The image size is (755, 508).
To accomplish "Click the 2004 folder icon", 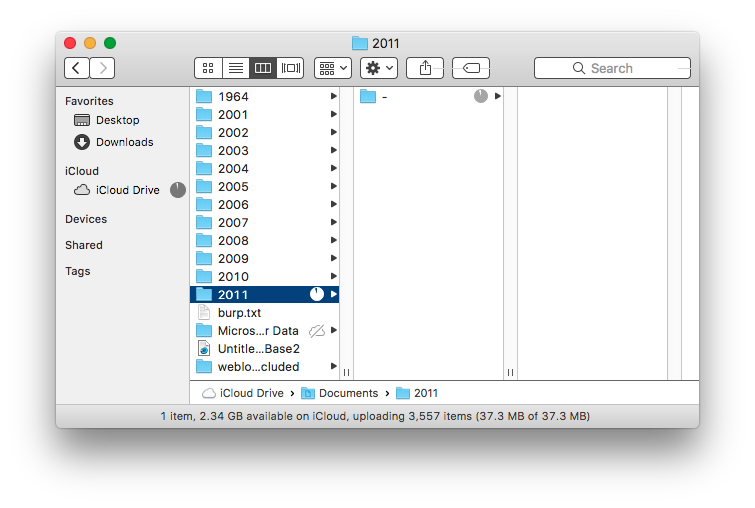I will (x=204, y=169).
